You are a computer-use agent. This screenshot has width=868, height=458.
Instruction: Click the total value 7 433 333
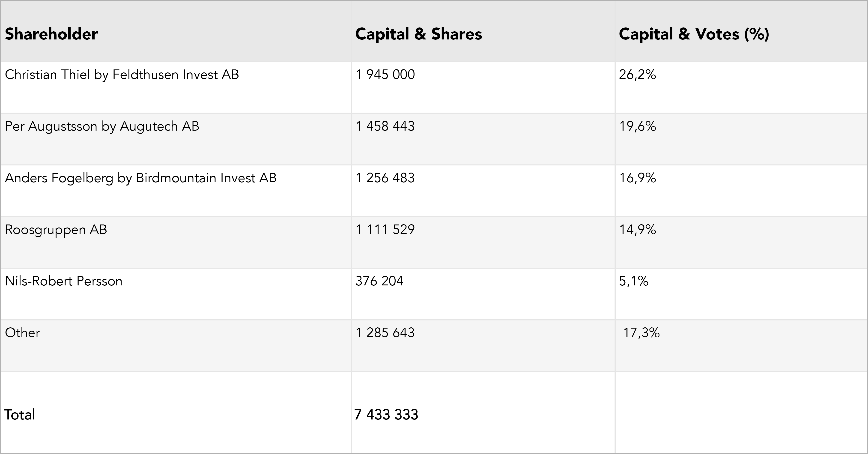coord(386,415)
